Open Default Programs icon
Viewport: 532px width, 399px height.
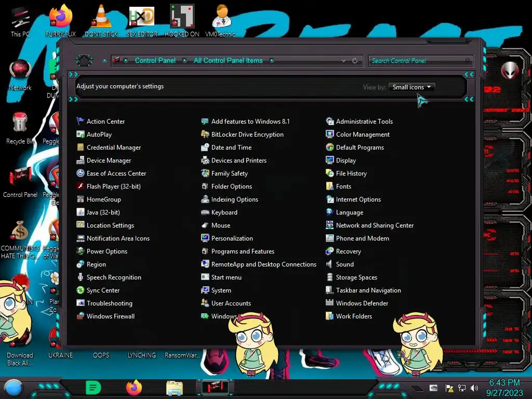[x=330, y=147]
